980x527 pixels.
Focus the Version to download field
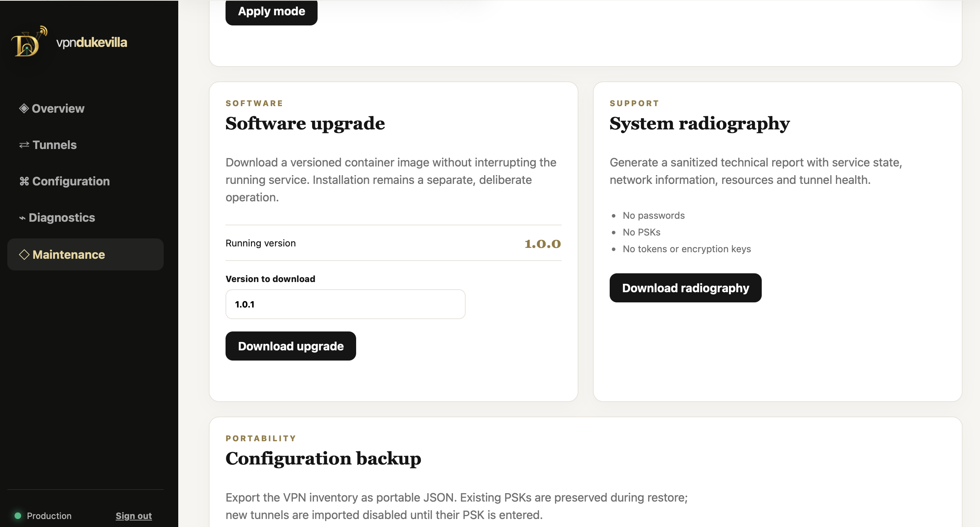(x=345, y=304)
